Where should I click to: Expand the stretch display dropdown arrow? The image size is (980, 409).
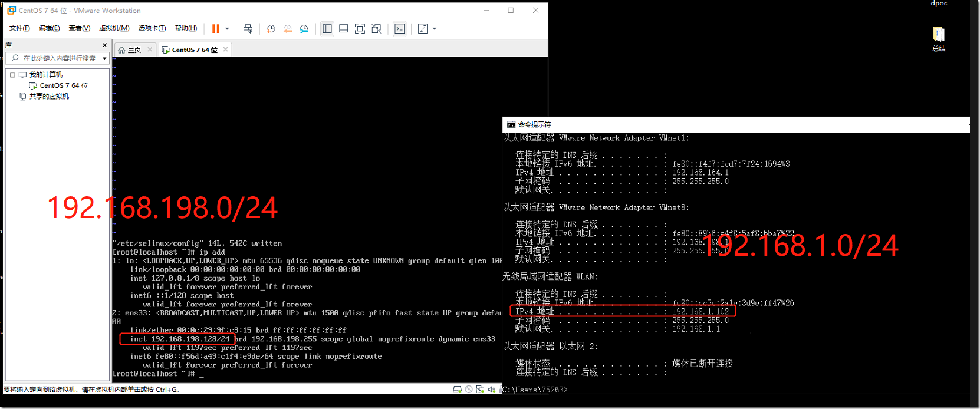click(435, 28)
